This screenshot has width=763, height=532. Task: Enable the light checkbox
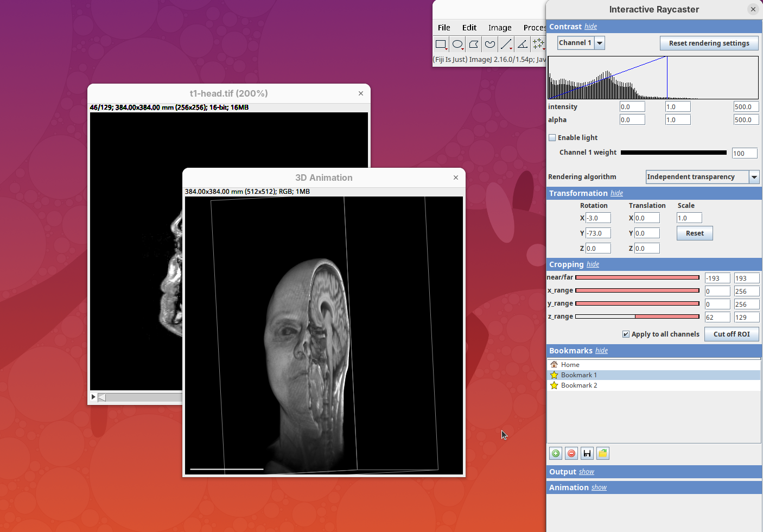click(552, 138)
